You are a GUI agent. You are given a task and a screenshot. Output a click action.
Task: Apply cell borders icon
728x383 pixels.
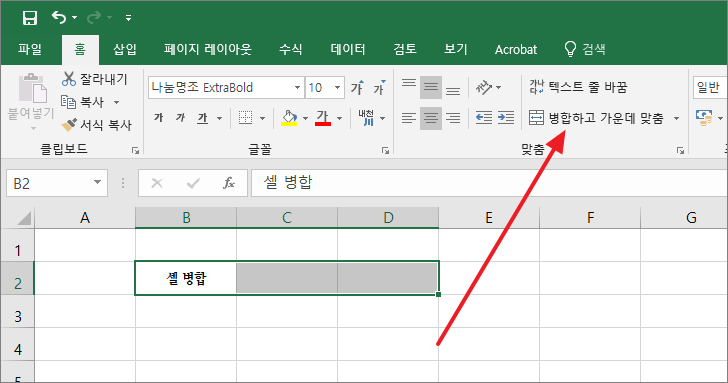[x=246, y=118]
